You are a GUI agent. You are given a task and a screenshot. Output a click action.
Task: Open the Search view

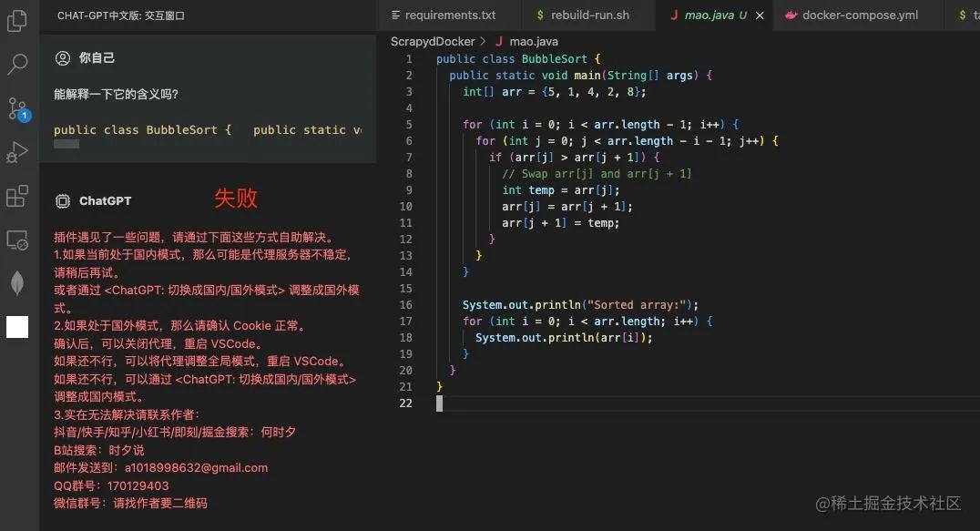coord(16,64)
